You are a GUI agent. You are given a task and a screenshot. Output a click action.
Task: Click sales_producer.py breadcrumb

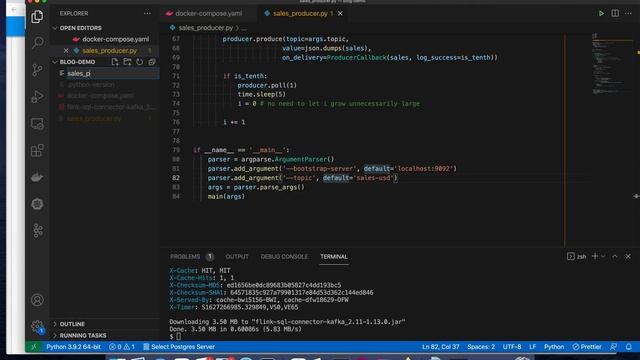[206, 28]
